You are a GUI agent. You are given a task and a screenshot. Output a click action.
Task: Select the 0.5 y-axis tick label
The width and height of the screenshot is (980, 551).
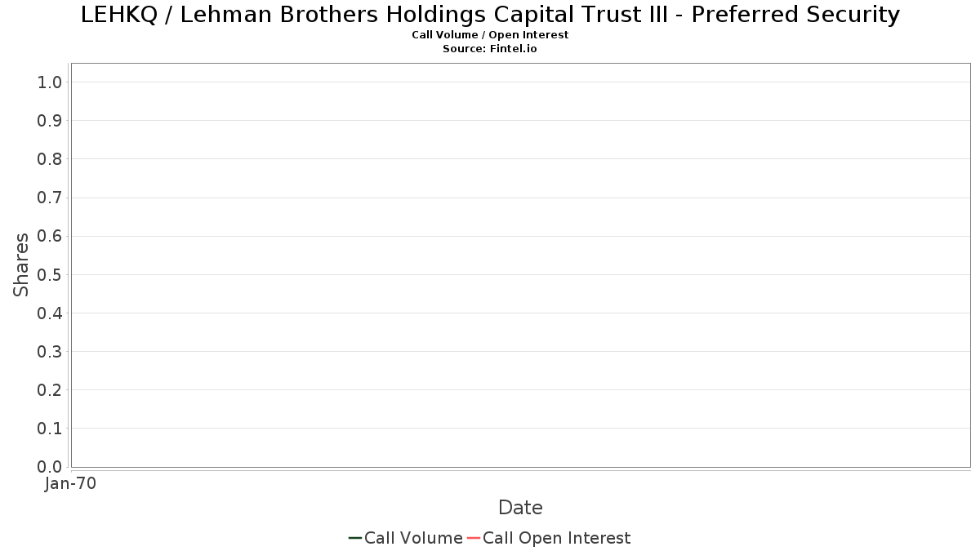tap(50, 274)
